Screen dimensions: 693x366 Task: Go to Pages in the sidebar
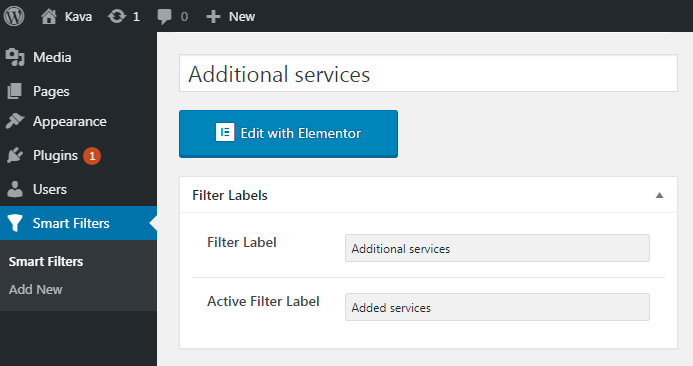tap(51, 92)
